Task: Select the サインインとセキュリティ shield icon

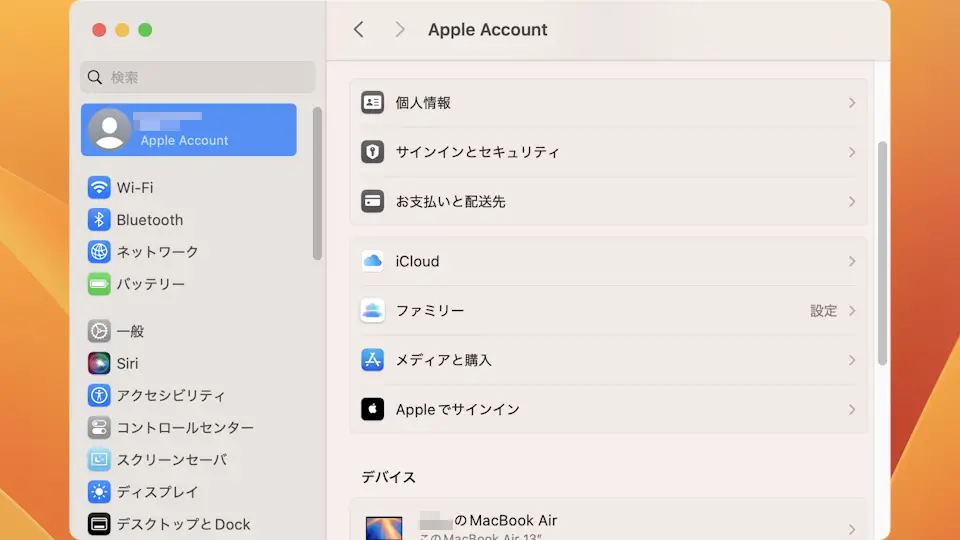Action: point(372,152)
